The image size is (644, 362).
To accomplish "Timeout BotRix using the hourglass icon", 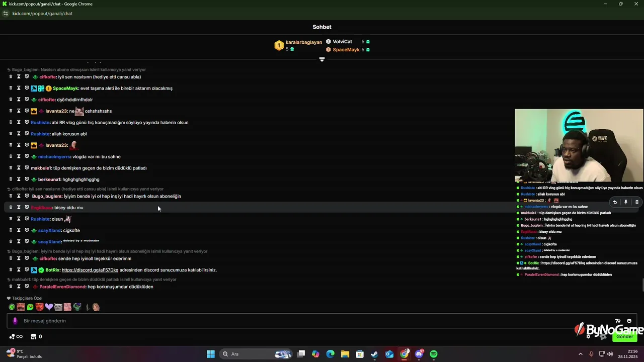I will [19, 270].
